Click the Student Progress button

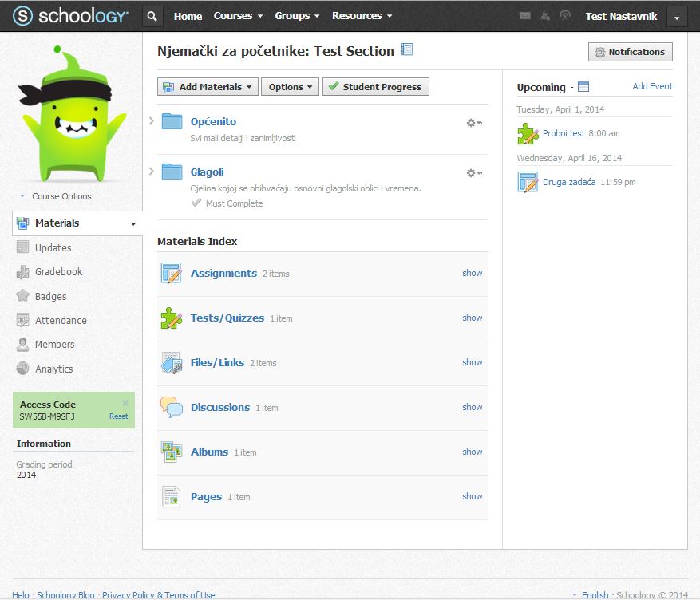(x=375, y=87)
